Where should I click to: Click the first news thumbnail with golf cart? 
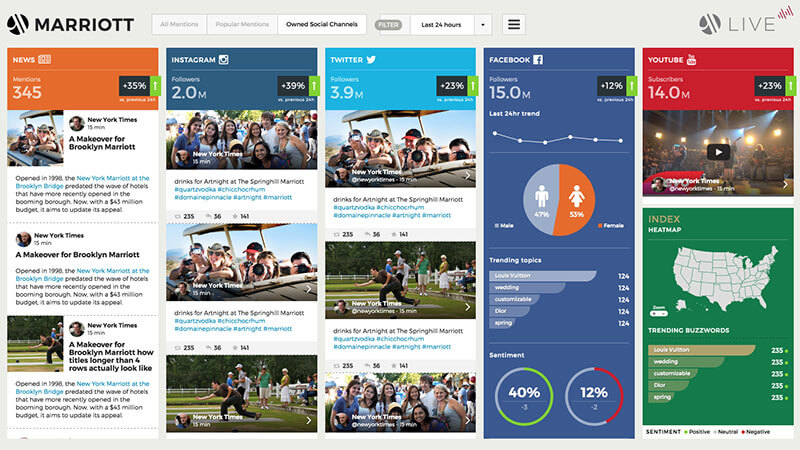(x=35, y=138)
